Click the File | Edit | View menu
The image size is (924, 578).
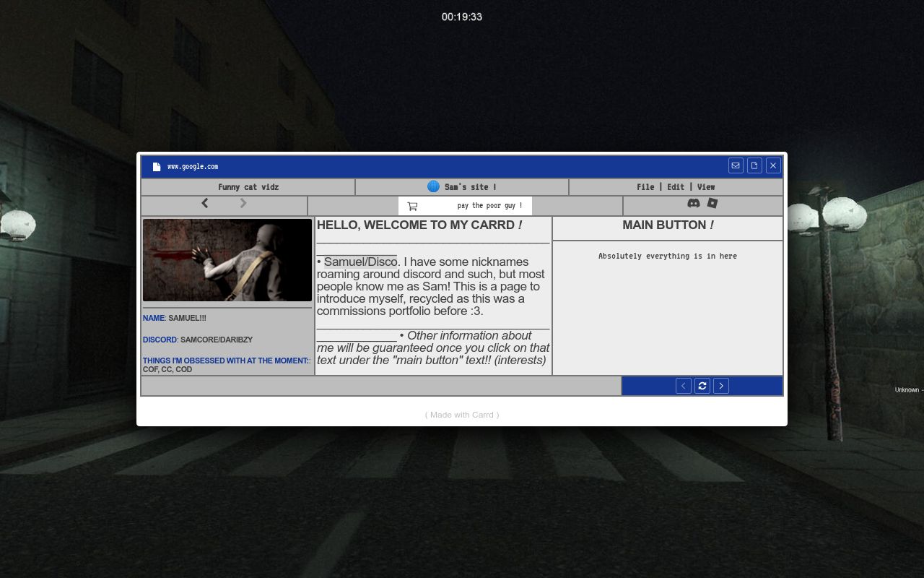(676, 187)
